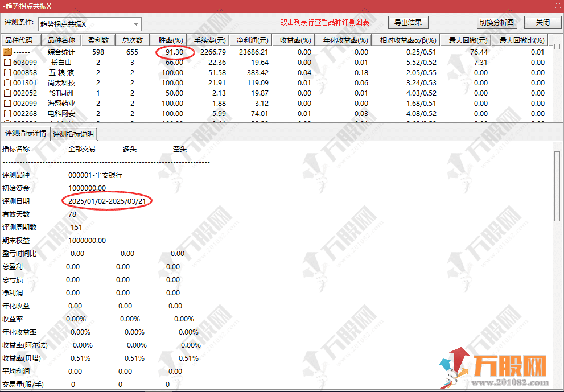Switch to the 评测指标详情 tab
Image resolution: width=564 pixels, height=392 pixels.
point(26,134)
